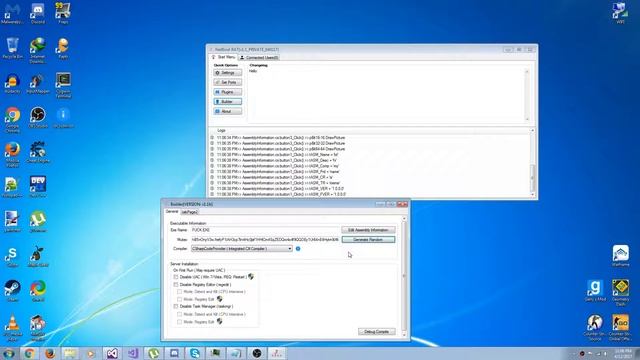Open the Skype desktop shortcut
The height and width of the screenshot is (360, 640).
12,256
